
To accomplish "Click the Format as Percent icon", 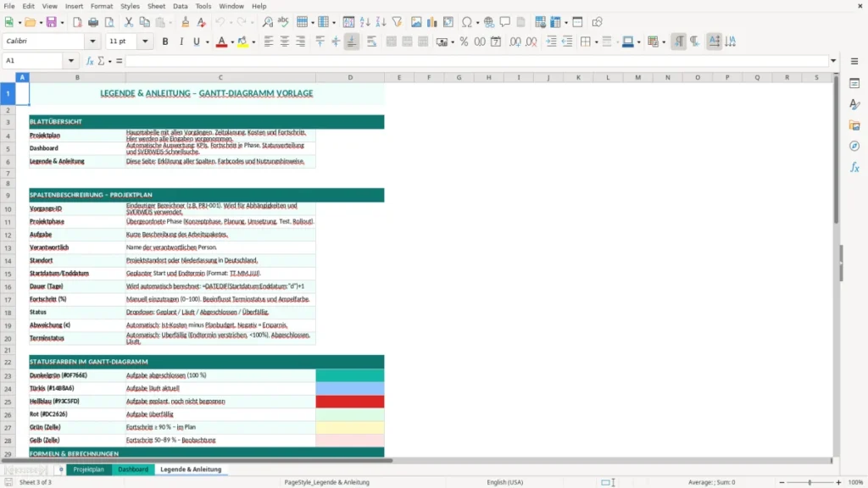I will coord(464,42).
